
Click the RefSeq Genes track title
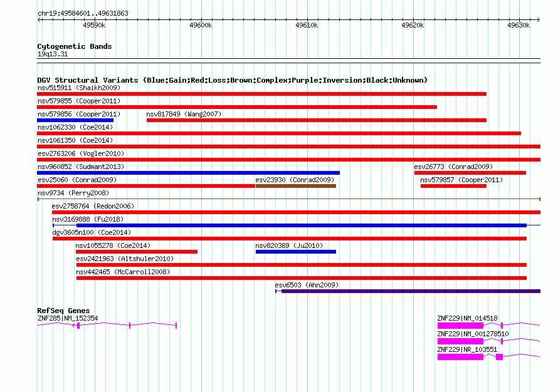(63, 310)
